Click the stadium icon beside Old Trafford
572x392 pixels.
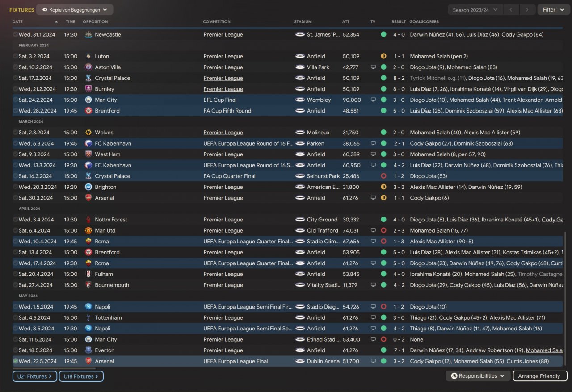[300, 231]
